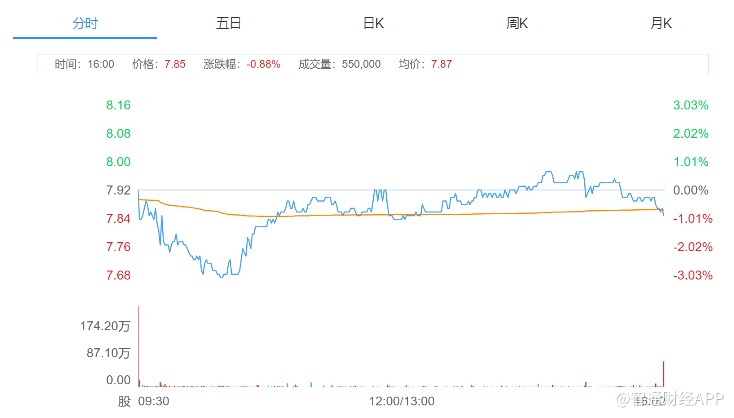Click the 7.92 price axis label
Screen dimensions: 734x418
point(118,190)
